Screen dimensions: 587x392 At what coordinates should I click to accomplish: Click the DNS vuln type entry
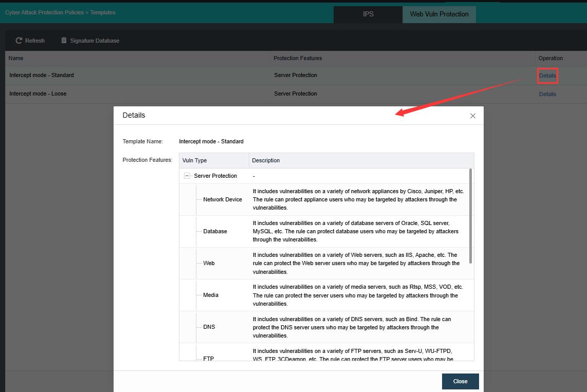tap(209, 327)
